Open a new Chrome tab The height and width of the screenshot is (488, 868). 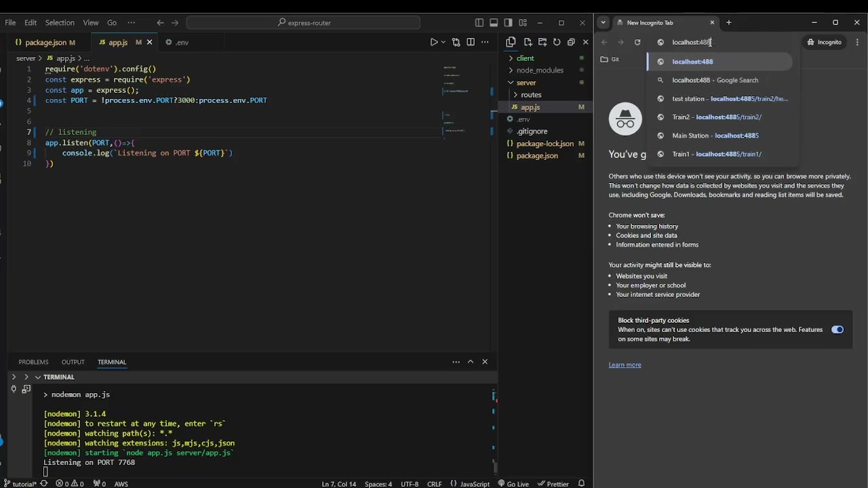click(729, 22)
